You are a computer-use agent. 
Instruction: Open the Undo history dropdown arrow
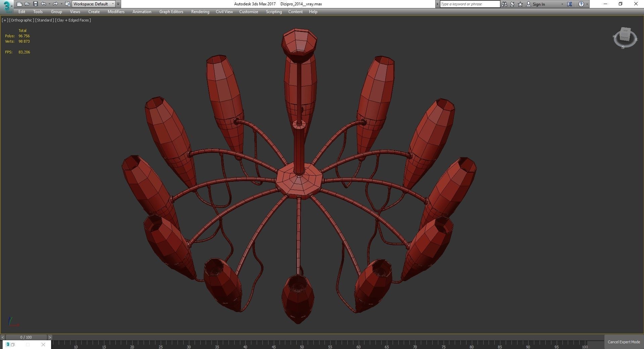(x=49, y=4)
